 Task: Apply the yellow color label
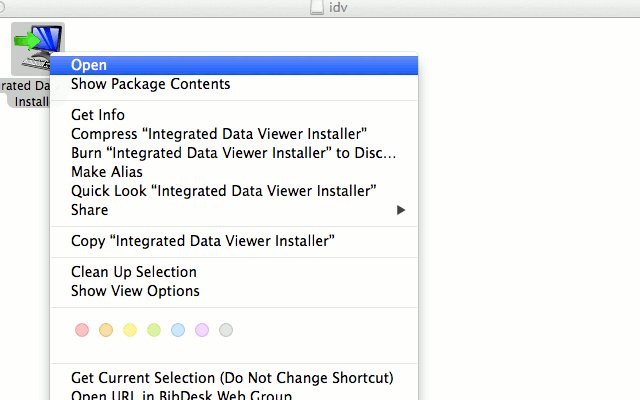(x=130, y=330)
